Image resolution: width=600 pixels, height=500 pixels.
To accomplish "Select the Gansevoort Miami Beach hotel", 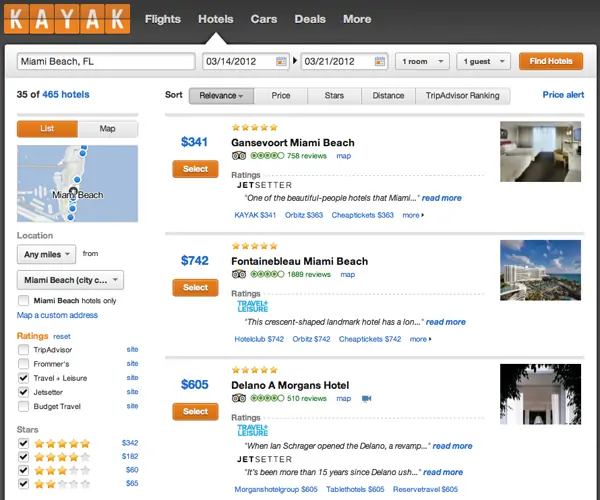I will pyautogui.click(x=196, y=169).
